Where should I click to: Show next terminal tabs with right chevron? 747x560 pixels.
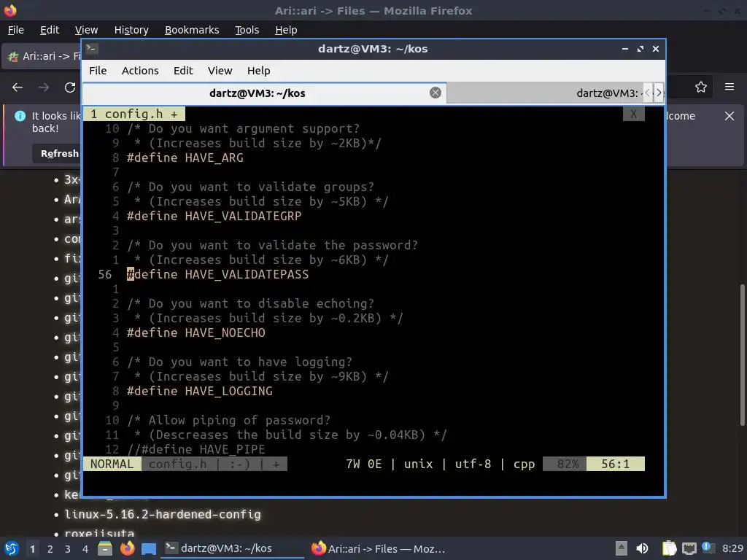pos(659,93)
